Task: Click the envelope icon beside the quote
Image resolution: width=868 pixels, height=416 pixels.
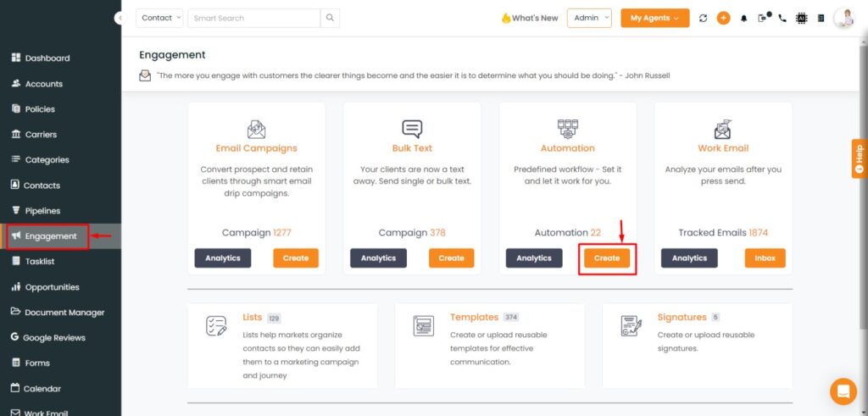Action: [x=145, y=75]
